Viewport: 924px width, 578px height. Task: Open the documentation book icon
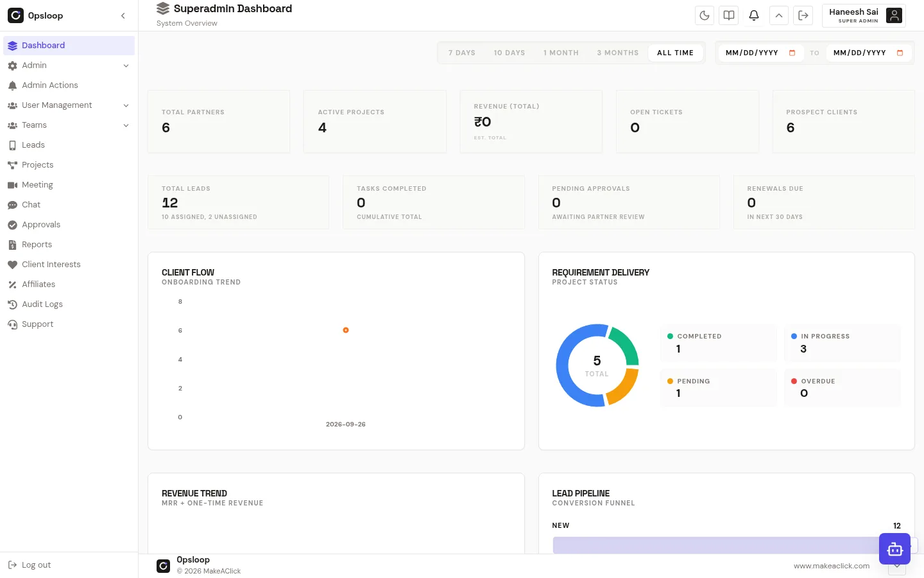(x=729, y=15)
